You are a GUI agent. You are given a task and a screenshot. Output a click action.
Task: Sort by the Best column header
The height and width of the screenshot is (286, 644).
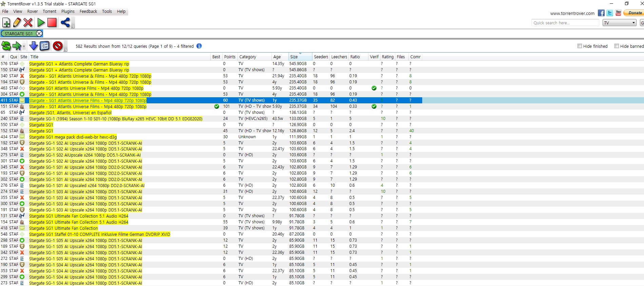point(216,57)
